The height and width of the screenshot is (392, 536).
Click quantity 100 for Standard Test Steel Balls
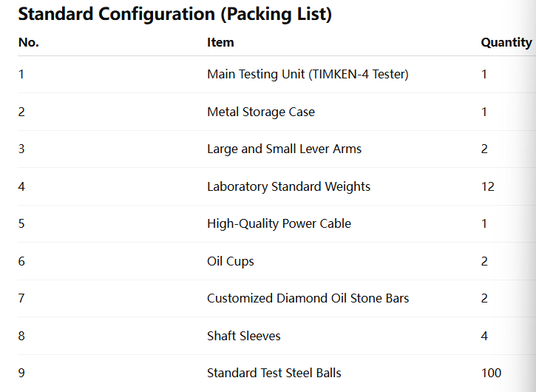click(x=491, y=373)
